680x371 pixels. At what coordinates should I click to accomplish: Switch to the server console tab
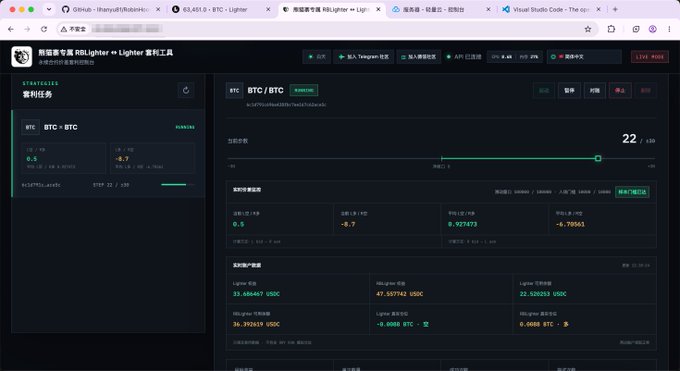pyautogui.click(x=441, y=9)
